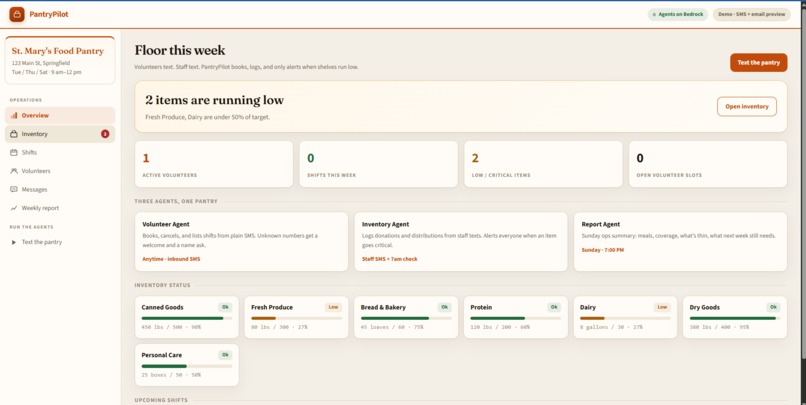Click the Demo SMS + email preview pill

click(x=752, y=14)
